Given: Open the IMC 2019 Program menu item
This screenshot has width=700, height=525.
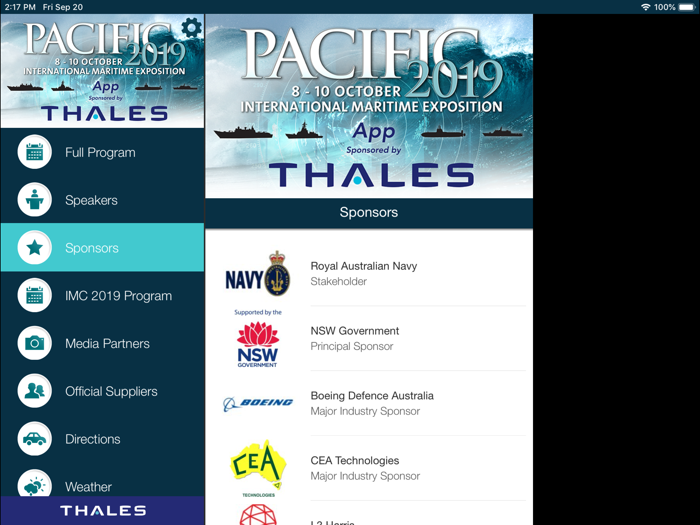Looking at the screenshot, I should click(x=102, y=295).
